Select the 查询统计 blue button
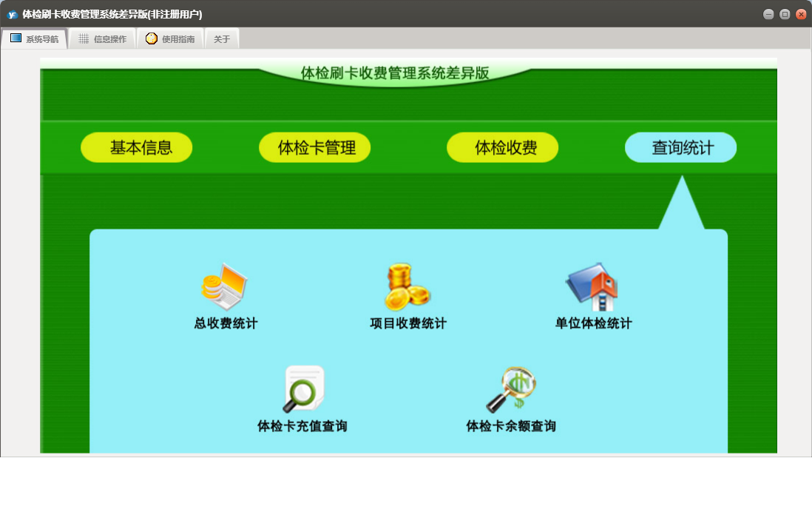 (681, 148)
